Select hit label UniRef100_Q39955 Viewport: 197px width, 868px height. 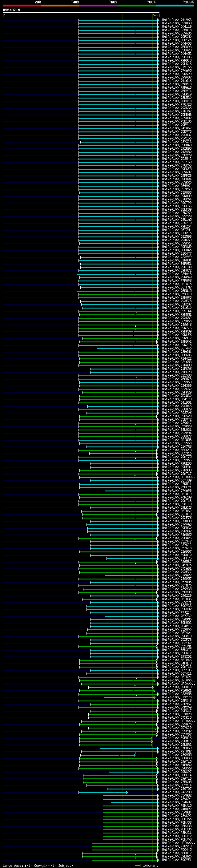click(x=177, y=755)
